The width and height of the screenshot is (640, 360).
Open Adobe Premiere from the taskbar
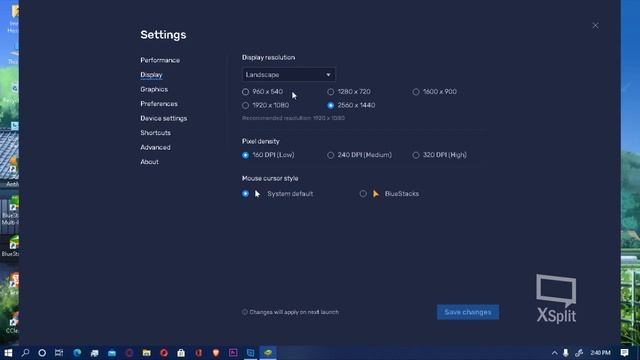click(233, 353)
